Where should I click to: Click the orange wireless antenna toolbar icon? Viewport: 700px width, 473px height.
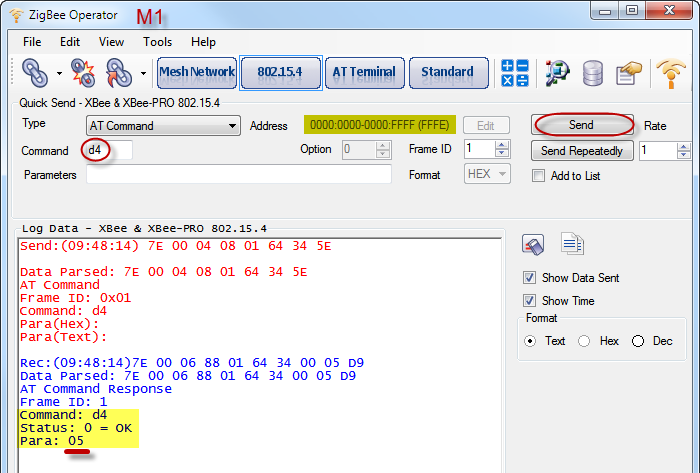pyautogui.click(x=671, y=73)
